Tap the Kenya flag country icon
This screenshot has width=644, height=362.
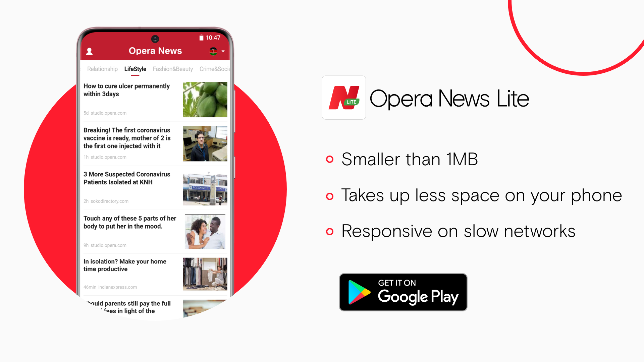pyautogui.click(x=214, y=50)
